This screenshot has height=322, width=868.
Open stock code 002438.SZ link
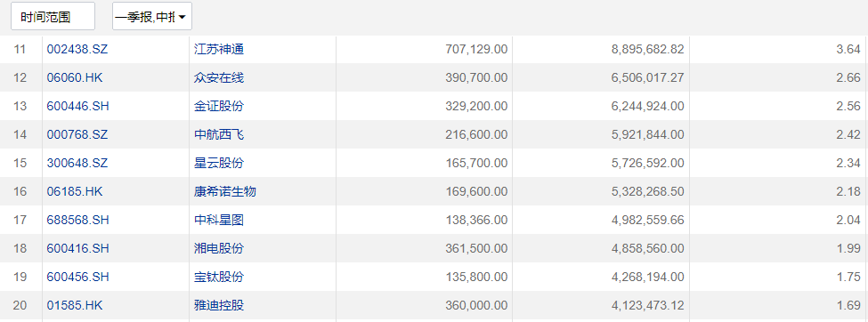[x=77, y=49]
